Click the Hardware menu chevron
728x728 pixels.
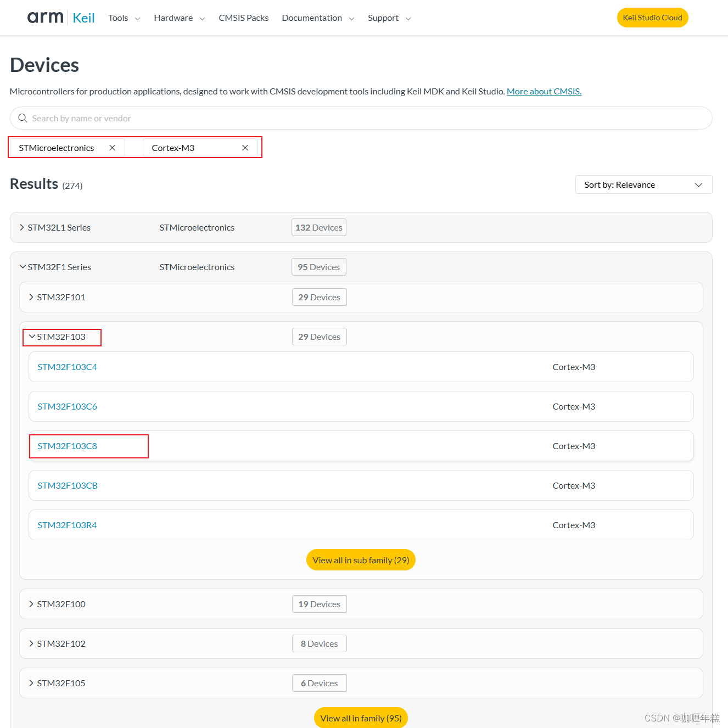pyautogui.click(x=202, y=19)
